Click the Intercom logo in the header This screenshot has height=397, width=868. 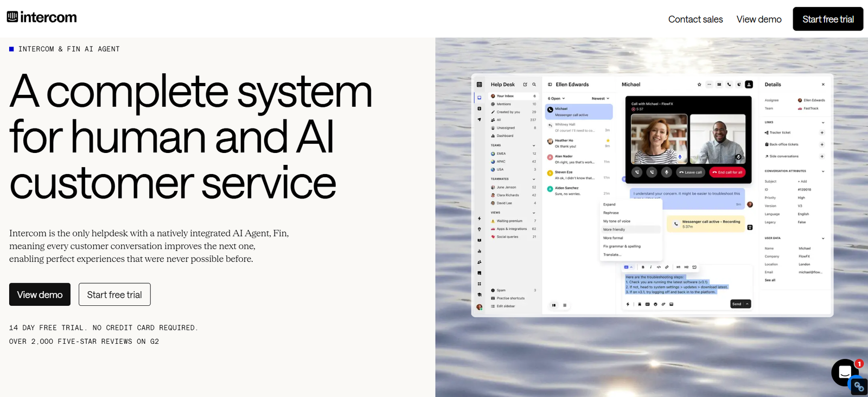tap(42, 17)
